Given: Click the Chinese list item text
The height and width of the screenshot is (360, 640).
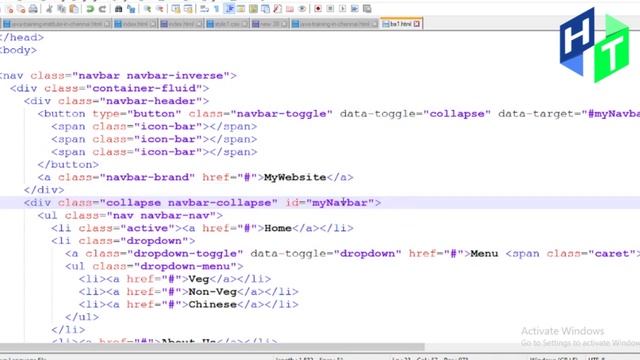Looking at the screenshot, I should pyautogui.click(x=213, y=304).
